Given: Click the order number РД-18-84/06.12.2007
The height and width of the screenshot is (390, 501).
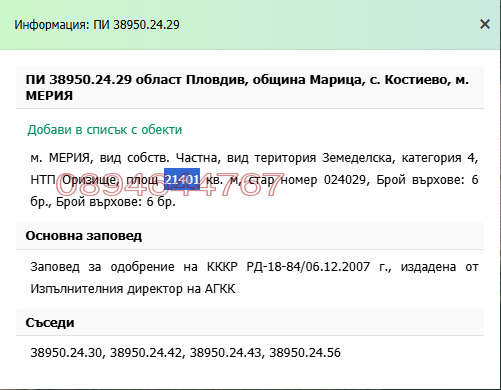Looking at the screenshot, I should [308, 267].
